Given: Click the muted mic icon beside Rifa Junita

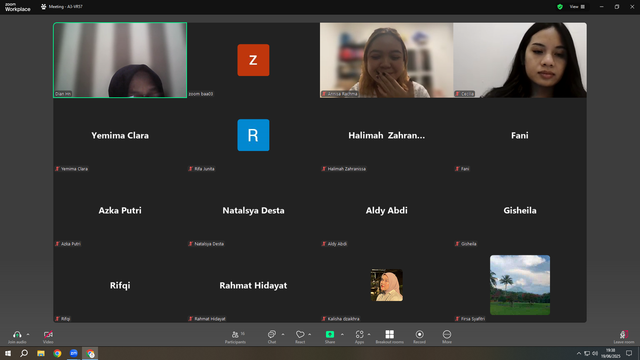Looking at the screenshot, I should point(191,169).
